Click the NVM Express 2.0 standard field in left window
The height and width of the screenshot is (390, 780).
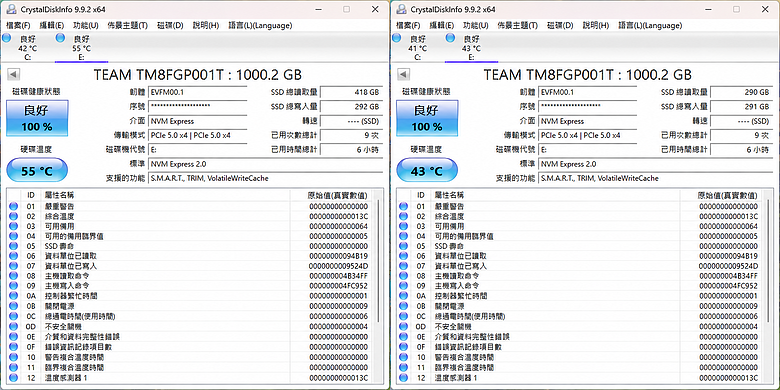[266, 164]
